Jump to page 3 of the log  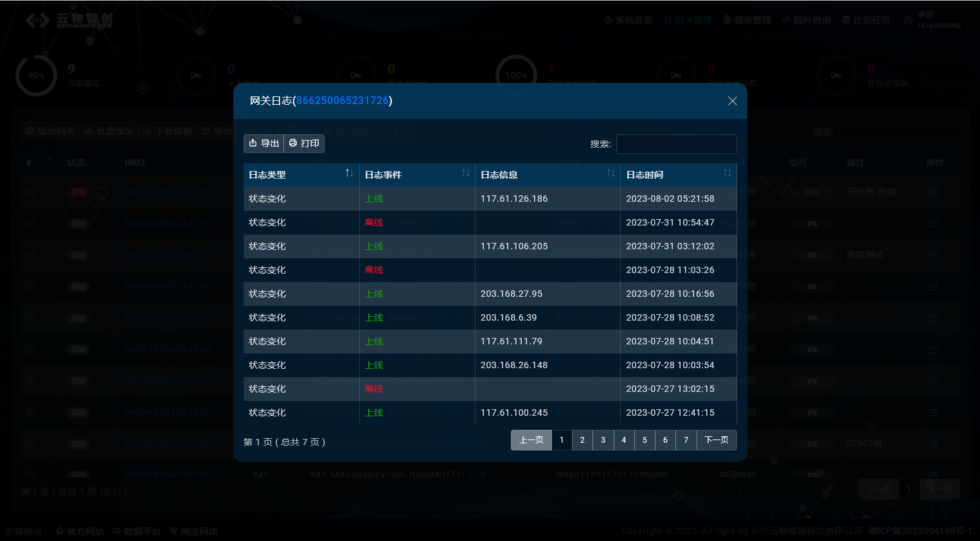pos(603,440)
